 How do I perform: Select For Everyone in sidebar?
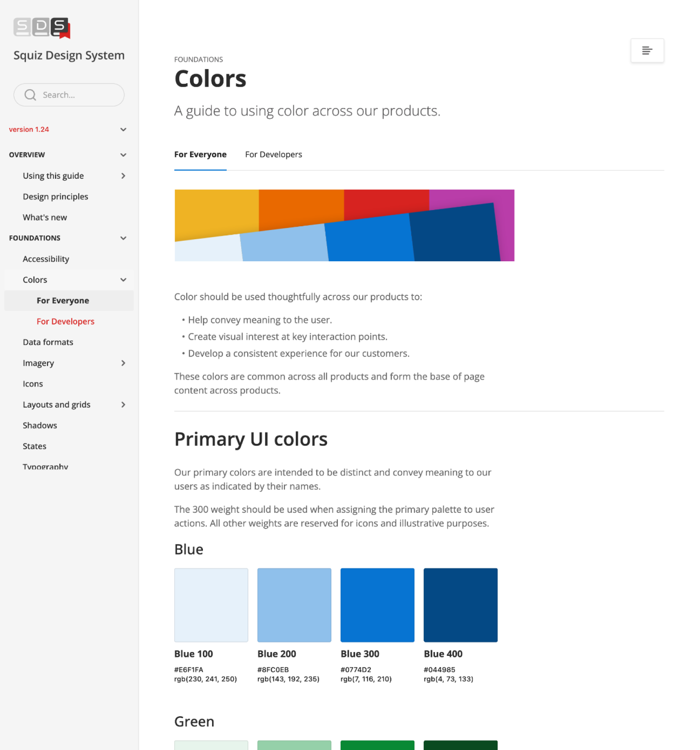pyautogui.click(x=63, y=301)
